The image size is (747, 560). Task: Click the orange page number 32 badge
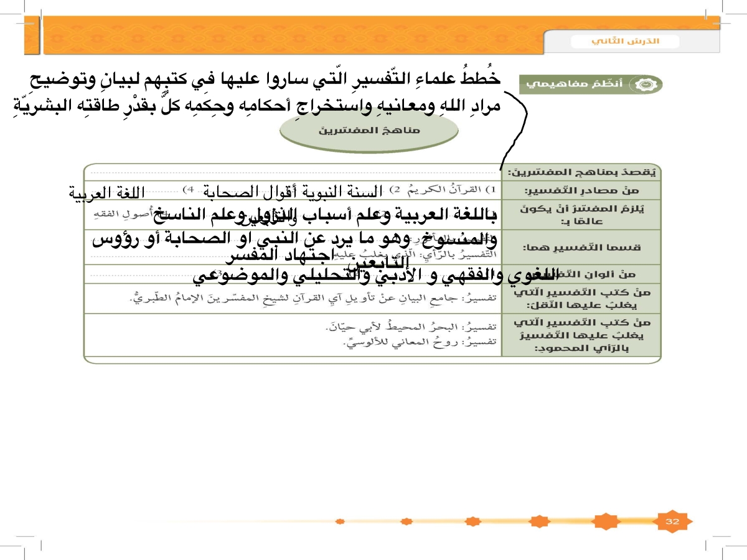click(x=672, y=521)
